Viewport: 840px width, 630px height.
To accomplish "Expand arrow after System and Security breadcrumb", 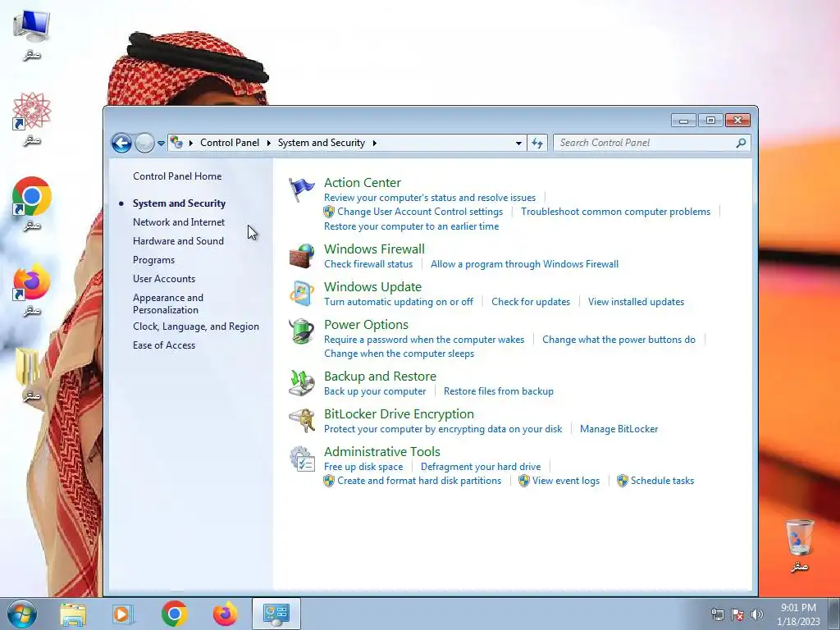I will (x=374, y=143).
